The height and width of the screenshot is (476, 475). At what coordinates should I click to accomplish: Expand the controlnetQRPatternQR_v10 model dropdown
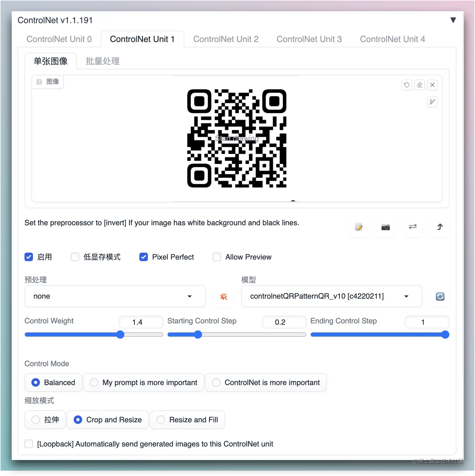[x=331, y=296]
